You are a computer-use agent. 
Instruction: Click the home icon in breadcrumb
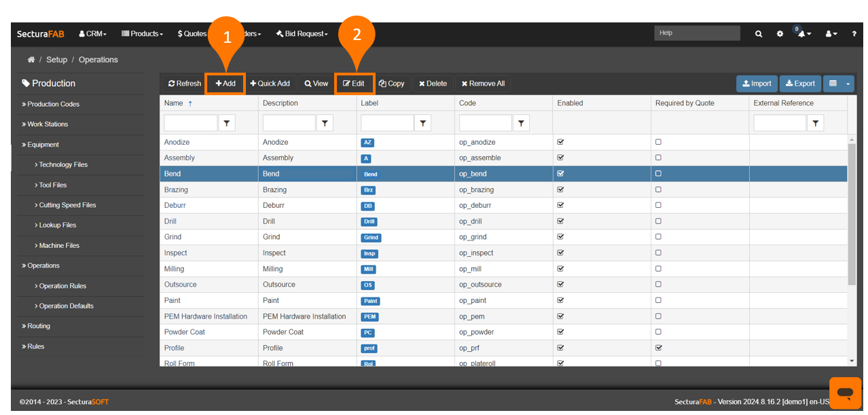point(31,60)
